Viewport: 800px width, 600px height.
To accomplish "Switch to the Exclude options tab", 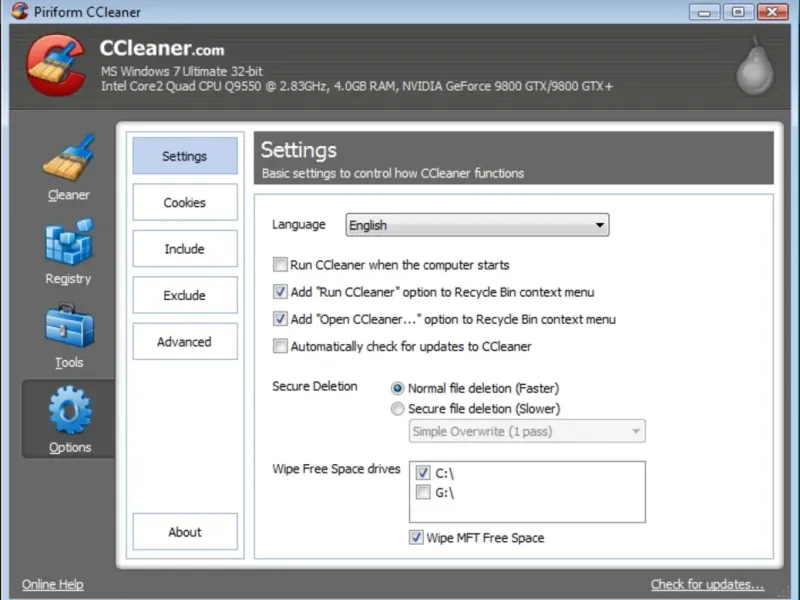I will click(185, 295).
